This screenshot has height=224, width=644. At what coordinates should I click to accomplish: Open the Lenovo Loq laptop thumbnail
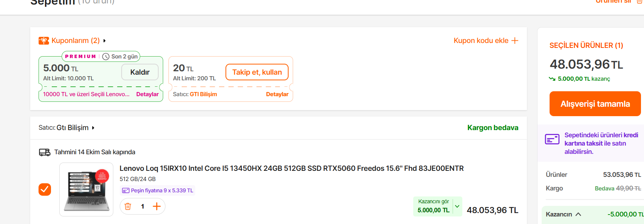[86, 189]
